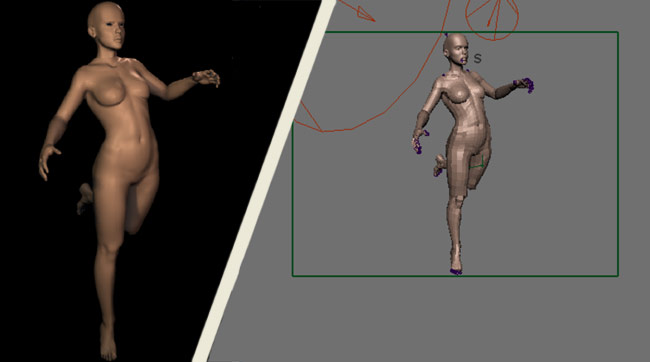The width and height of the screenshot is (650, 362).
Task: Select purple control points at standing foot
Action: click(456, 272)
